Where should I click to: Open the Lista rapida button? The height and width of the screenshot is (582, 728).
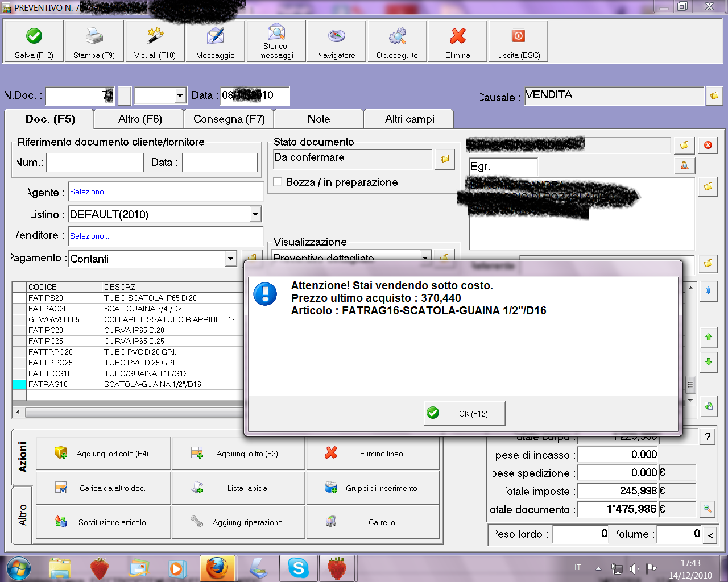click(238, 488)
